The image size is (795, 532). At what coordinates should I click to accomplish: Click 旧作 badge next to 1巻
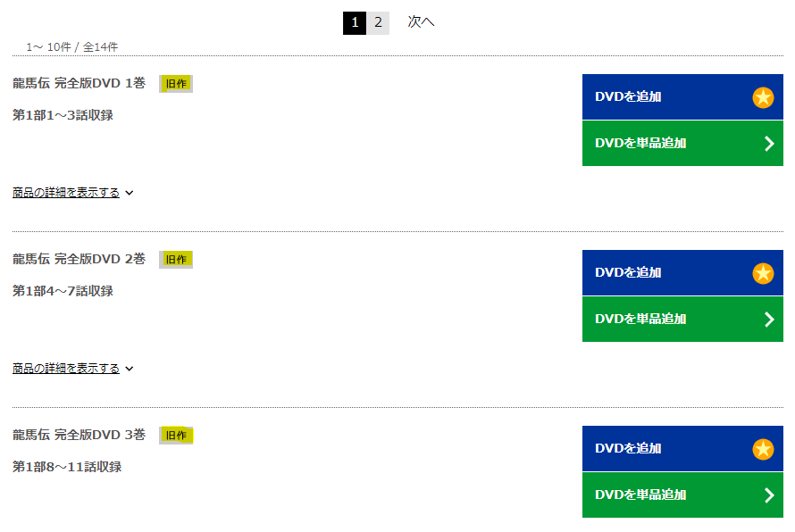click(176, 84)
